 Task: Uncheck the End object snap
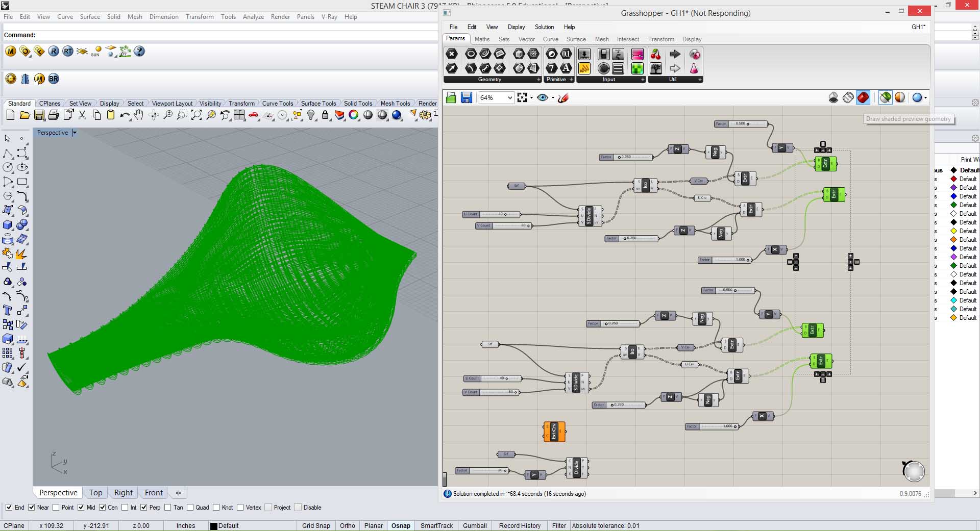(9, 508)
